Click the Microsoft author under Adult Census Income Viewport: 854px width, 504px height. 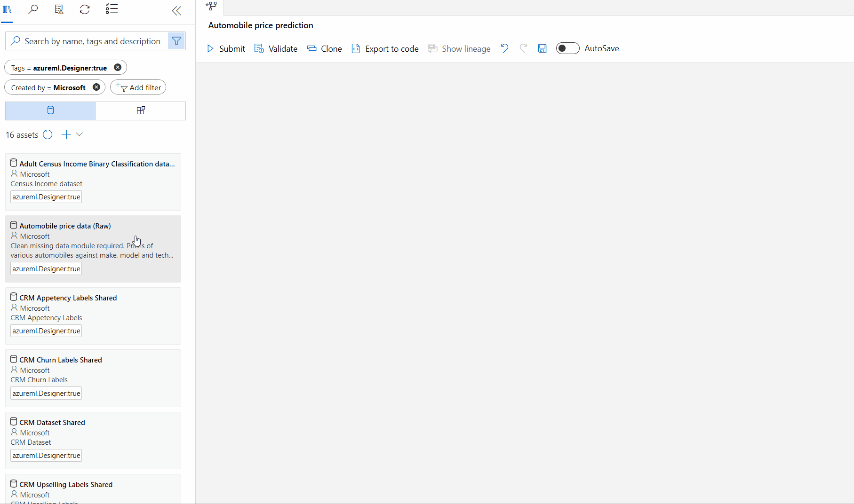pyautogui.click(x=35, y=174)
